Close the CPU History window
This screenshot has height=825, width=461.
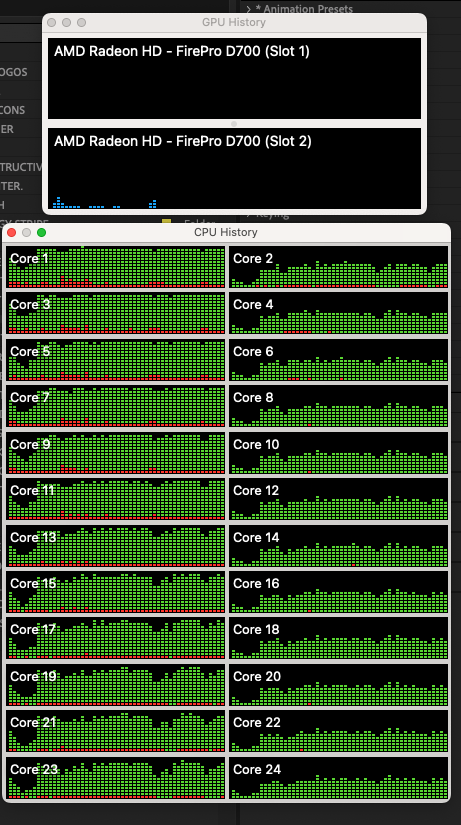(x=12, y=233)
